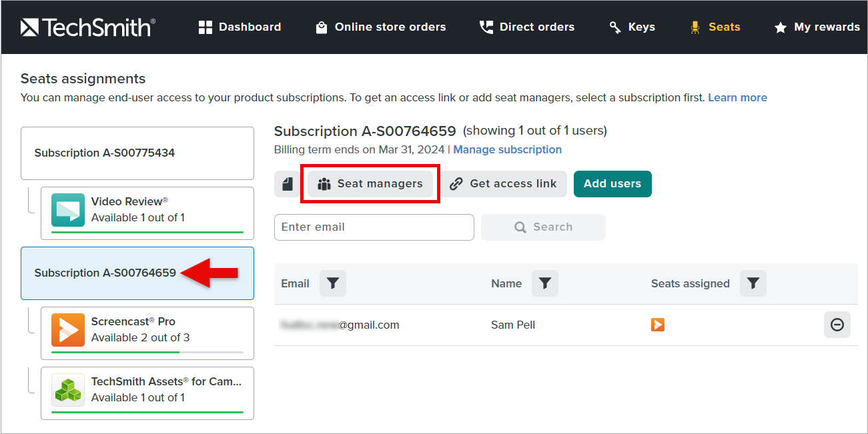Go to the Dashboard tab
The image size is (868, 434).
(x=240, y=27)
